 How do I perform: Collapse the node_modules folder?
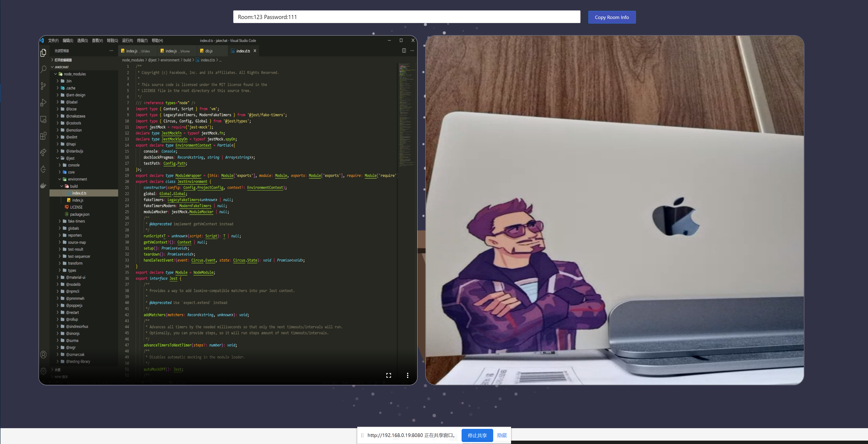[75, 74]
